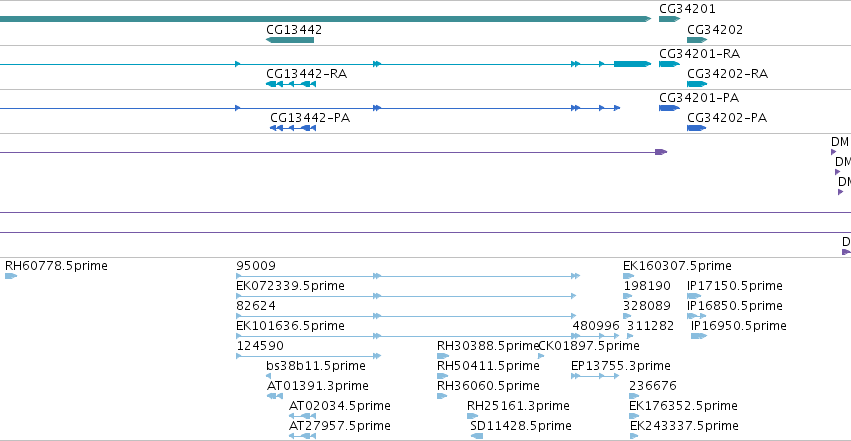
Task: Click EK101636.5prime EST label
Action: (290, 326)
